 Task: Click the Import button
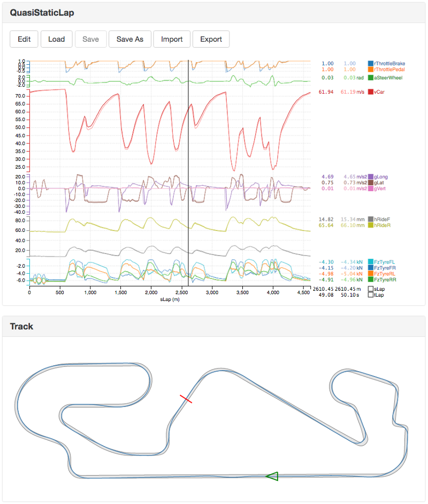[172, 39]
